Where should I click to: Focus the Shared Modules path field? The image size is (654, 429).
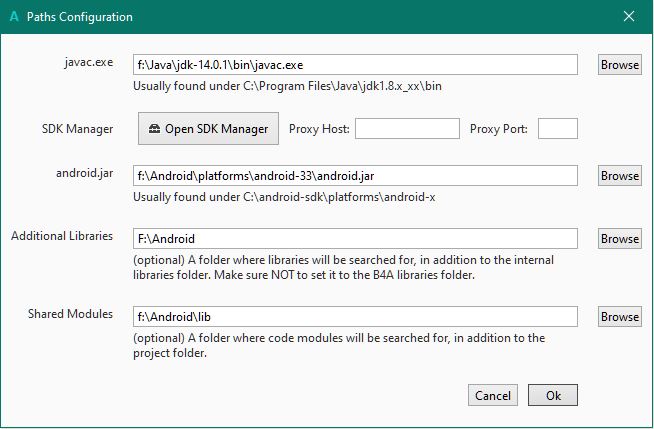355,316
